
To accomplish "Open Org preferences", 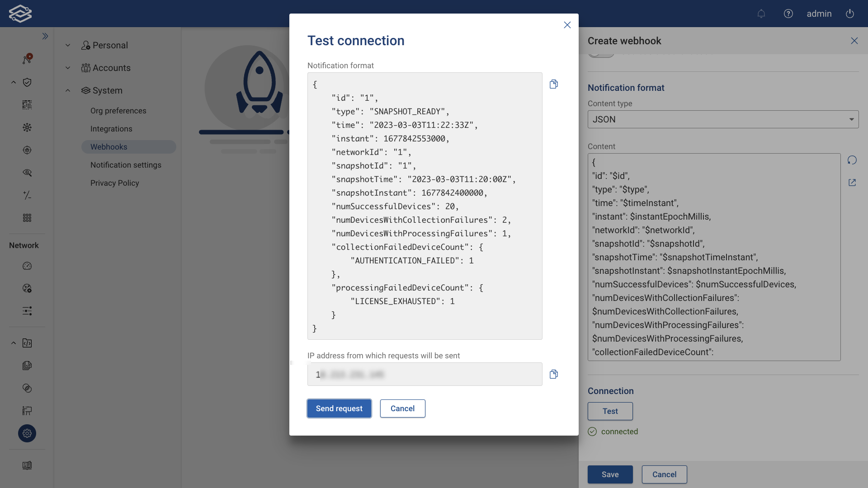I will click(118, 110).
